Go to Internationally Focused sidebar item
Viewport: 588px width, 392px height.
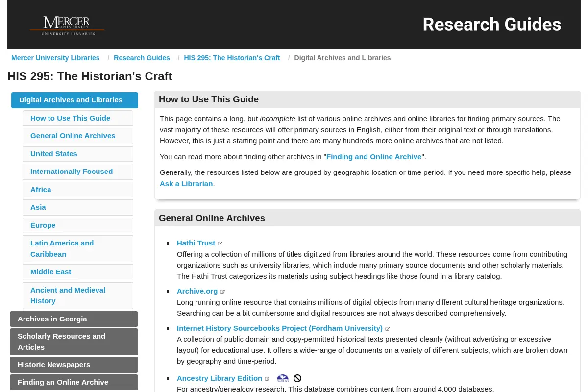78,171
